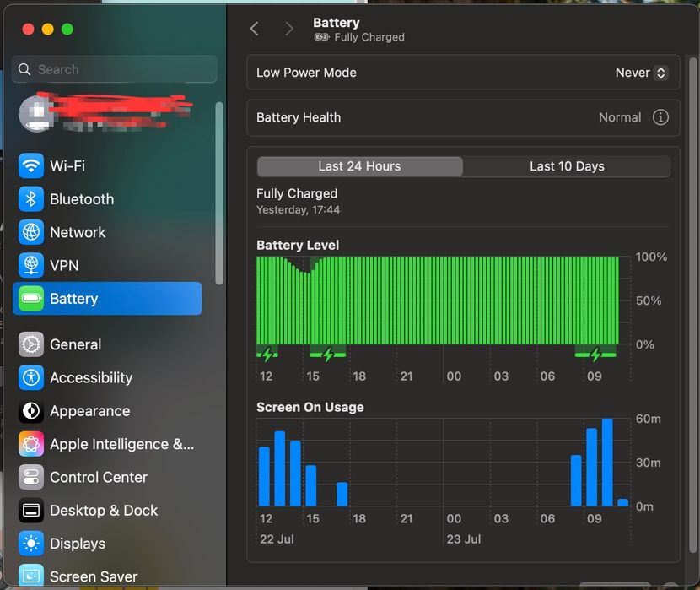Go back with the left chevron

click(x=255, y=29)
